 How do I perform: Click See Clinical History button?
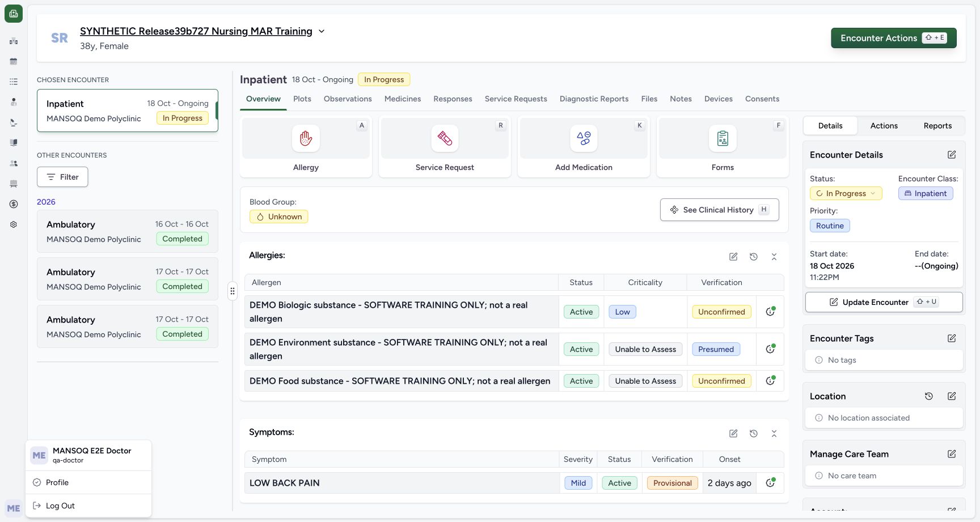click(720, 210)
